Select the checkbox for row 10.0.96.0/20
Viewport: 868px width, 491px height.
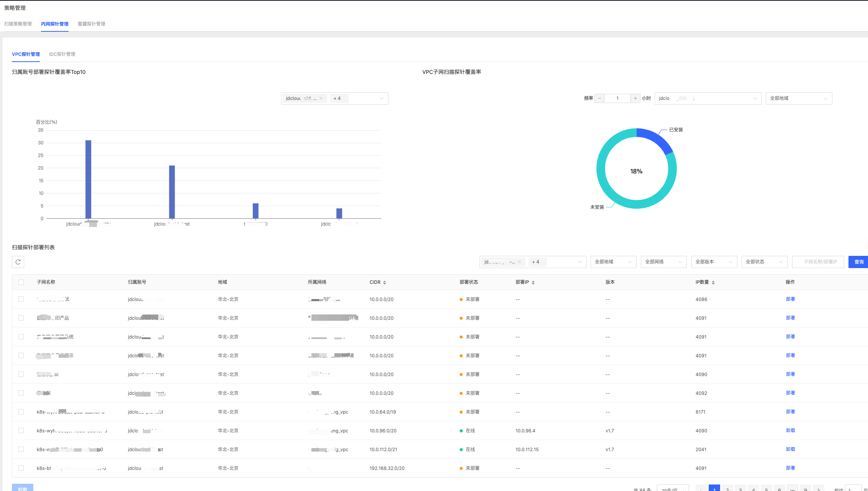pos(21,430)
